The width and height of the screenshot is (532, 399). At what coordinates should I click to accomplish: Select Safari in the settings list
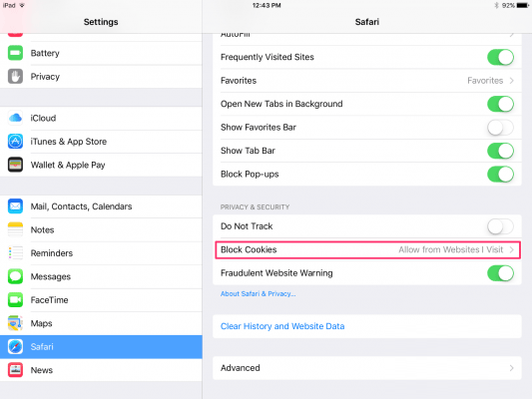[101, 347]
